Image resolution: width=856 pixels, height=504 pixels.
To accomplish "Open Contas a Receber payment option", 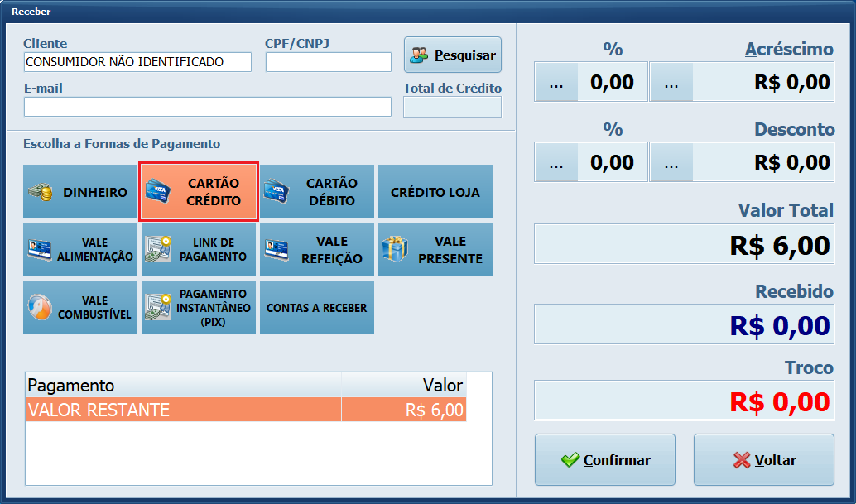I will (x=317, y=307).
